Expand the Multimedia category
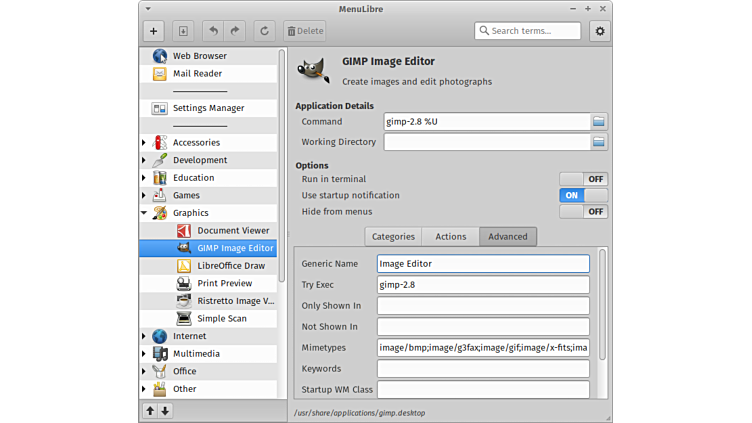This screenshot has width=752, height=423. tap(144, 354)
